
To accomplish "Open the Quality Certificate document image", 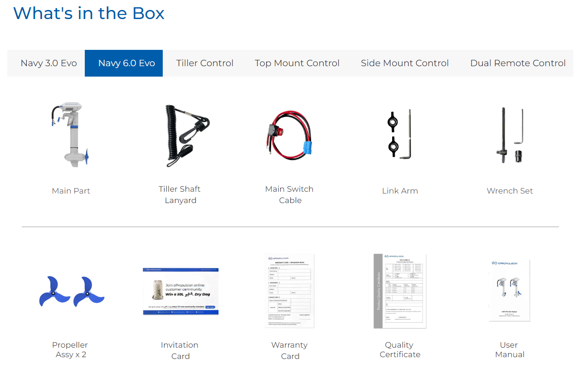I will coord(400,291).
